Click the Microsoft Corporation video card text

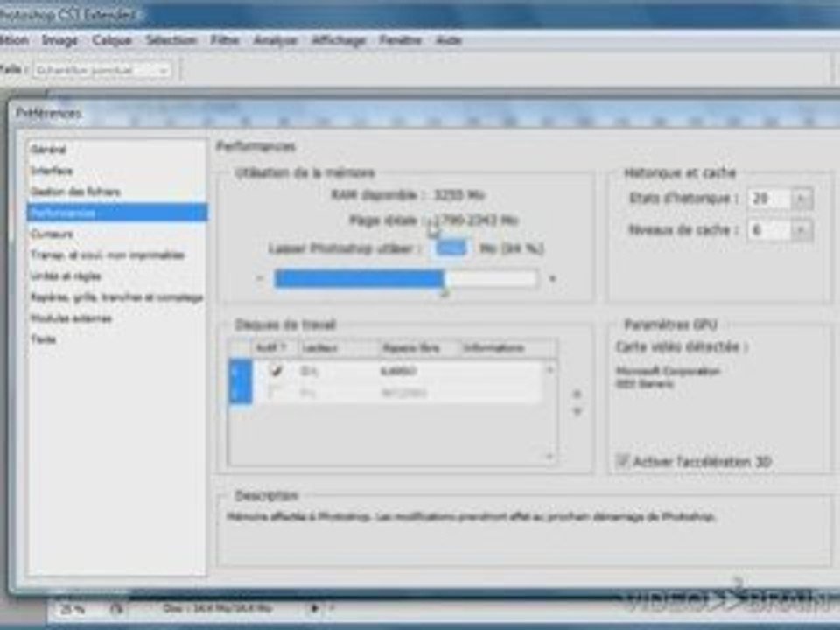click(x=668, y=371)
